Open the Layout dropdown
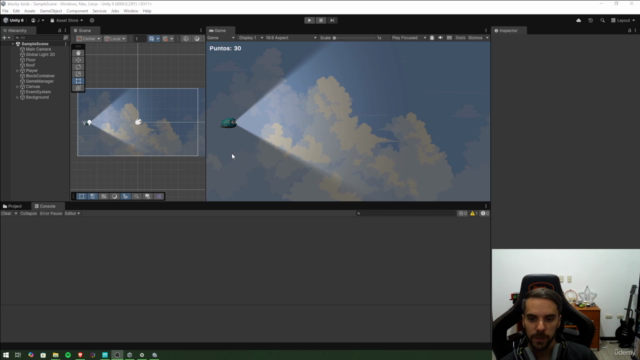 pyautogui.click(x=623, y=20)
